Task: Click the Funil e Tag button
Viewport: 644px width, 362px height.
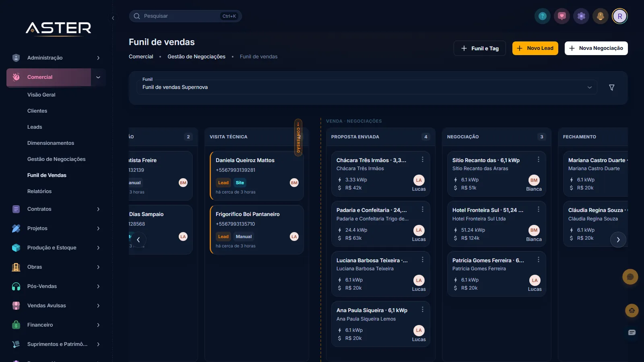Action: (480, 48)
